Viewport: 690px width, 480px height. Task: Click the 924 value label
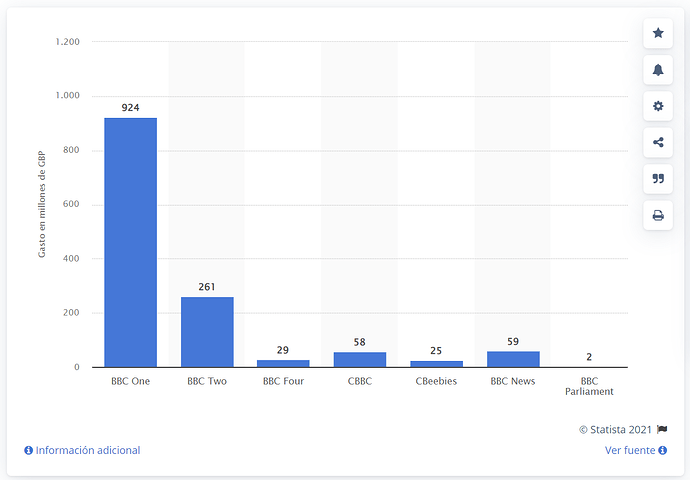(x=130, y=108)
